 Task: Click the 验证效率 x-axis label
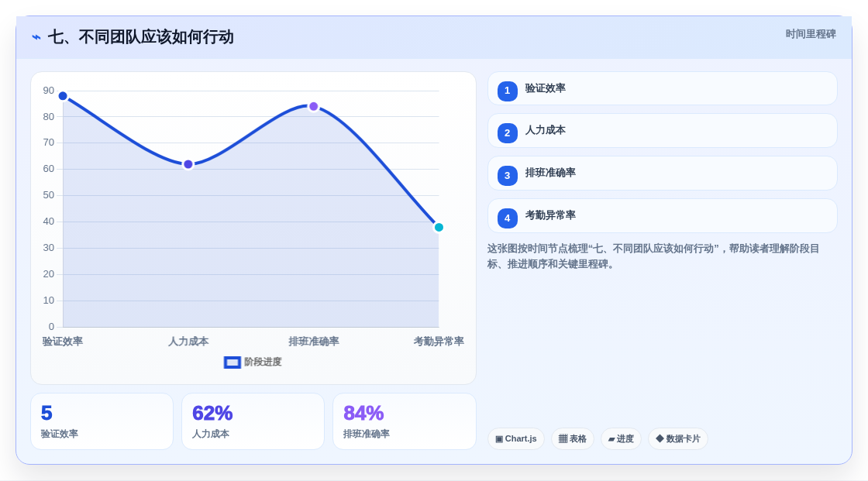(63, 342)
